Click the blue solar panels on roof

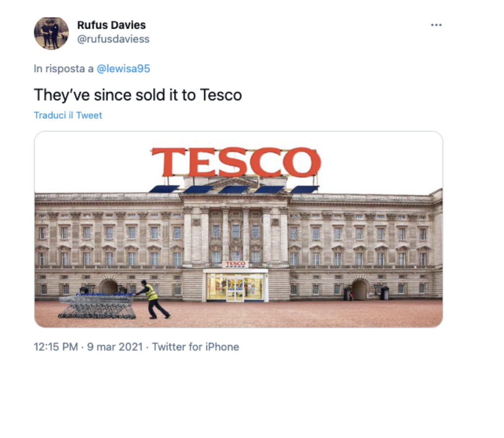point(234,189)
